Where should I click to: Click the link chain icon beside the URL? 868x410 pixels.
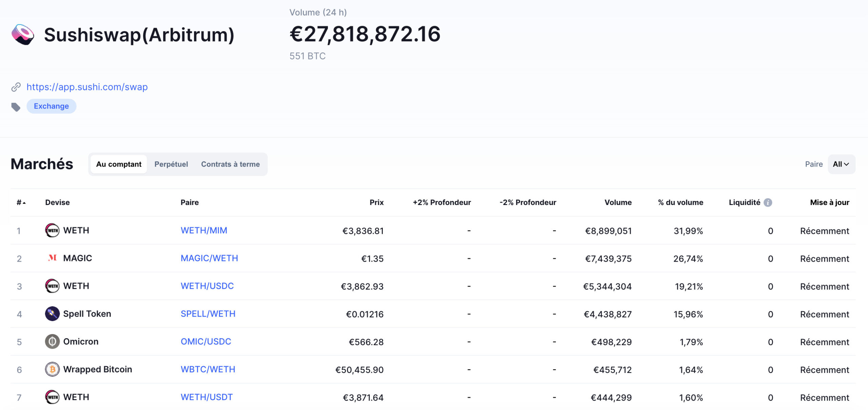point(16,87)
